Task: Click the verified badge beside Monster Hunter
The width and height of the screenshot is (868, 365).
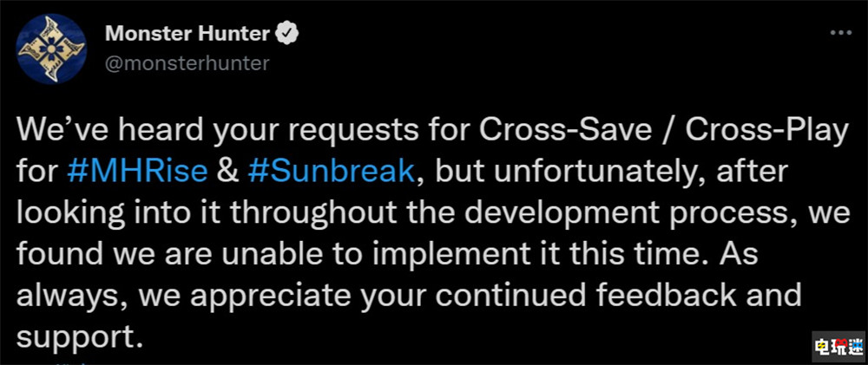Action: click(x=287, y=33)
